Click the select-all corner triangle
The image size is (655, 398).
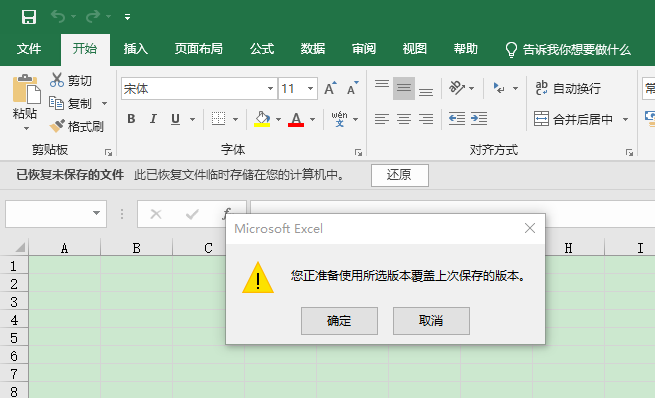pos(20,247)
